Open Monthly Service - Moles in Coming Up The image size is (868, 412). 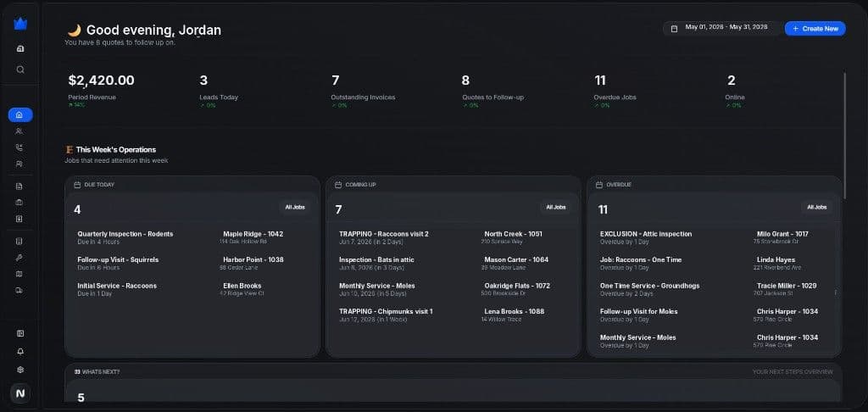click(x=377, y=286)
